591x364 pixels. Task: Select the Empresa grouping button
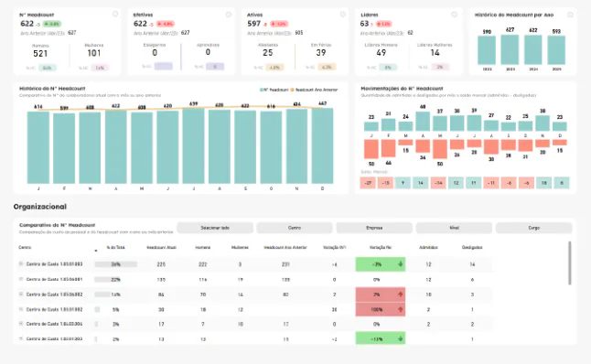[374, 228]
